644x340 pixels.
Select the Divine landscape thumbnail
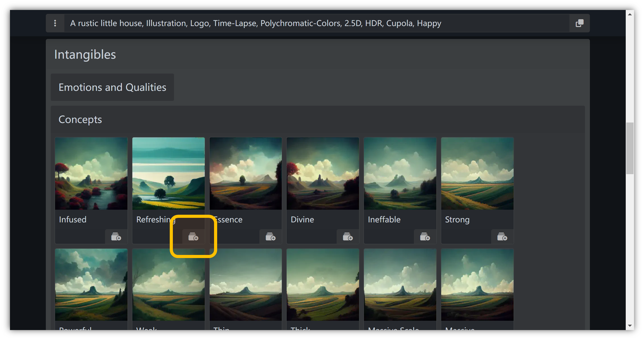point(323,174)
